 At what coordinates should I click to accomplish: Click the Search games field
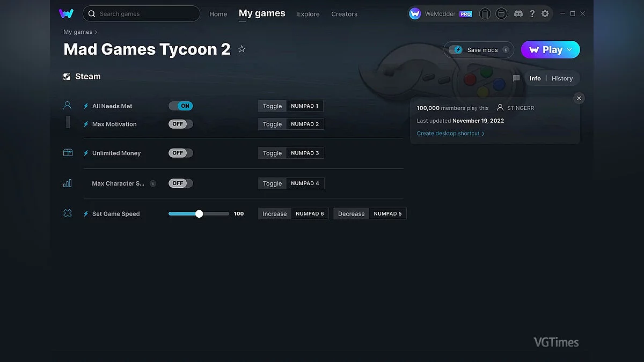pyautogui.click(x=141, y=13)
